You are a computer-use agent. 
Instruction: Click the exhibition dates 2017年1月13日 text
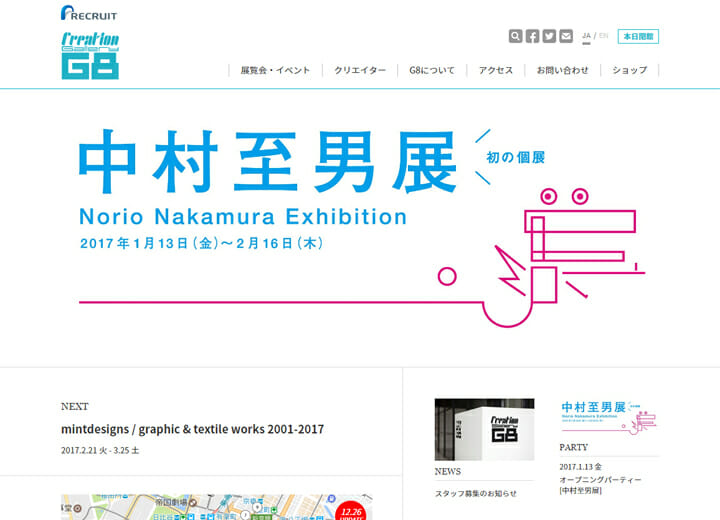click(201, 243)
